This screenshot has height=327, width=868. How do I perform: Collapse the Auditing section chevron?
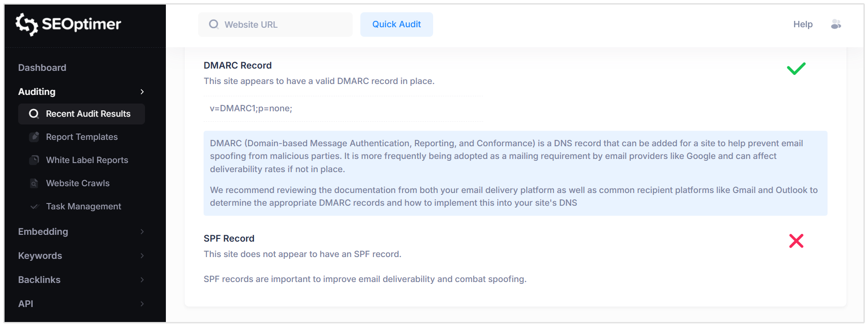[142, 92]
